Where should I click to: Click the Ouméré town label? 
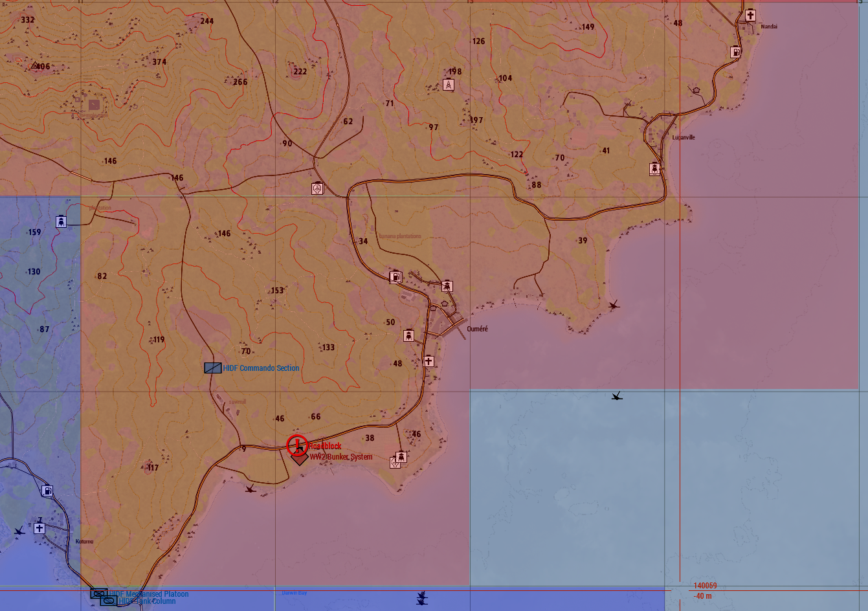(477, 329)
